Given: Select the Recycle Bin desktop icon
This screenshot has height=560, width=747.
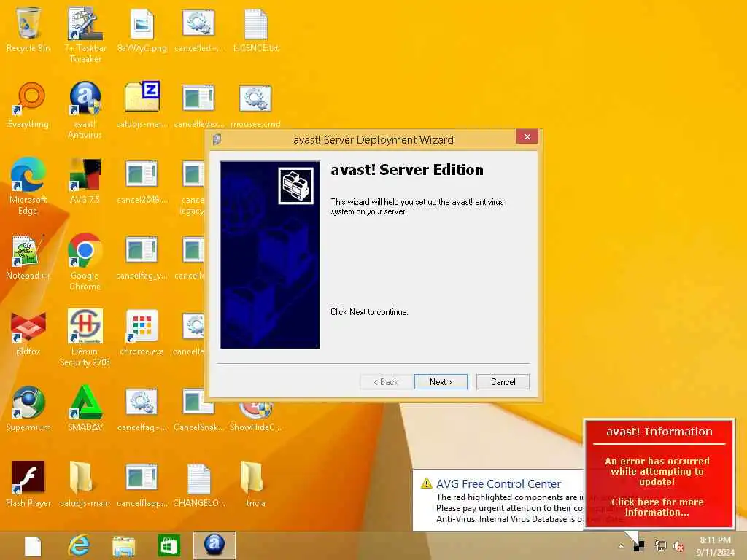Looking at the screenshot, I should 28,29.
